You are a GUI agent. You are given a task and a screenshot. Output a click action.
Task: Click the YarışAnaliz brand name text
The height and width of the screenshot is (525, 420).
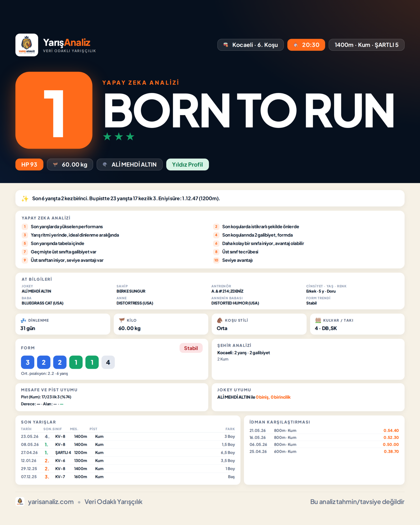pos(67,42)
